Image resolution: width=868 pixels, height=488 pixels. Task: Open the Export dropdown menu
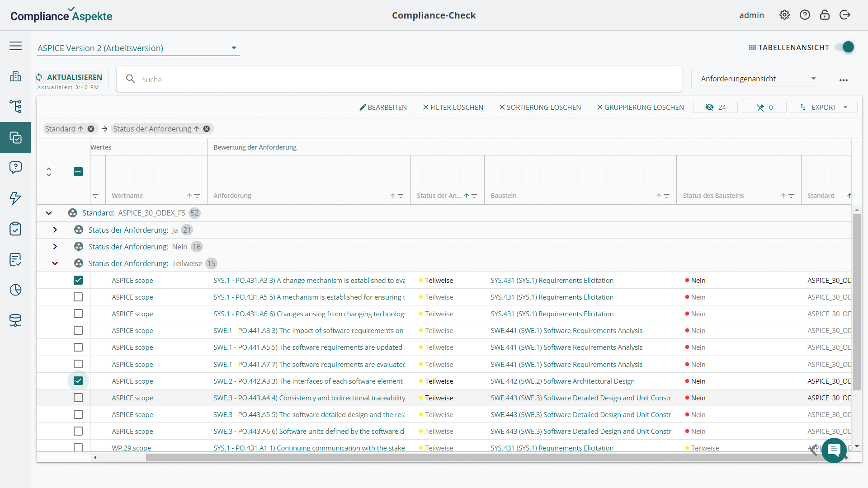[824, 107]
